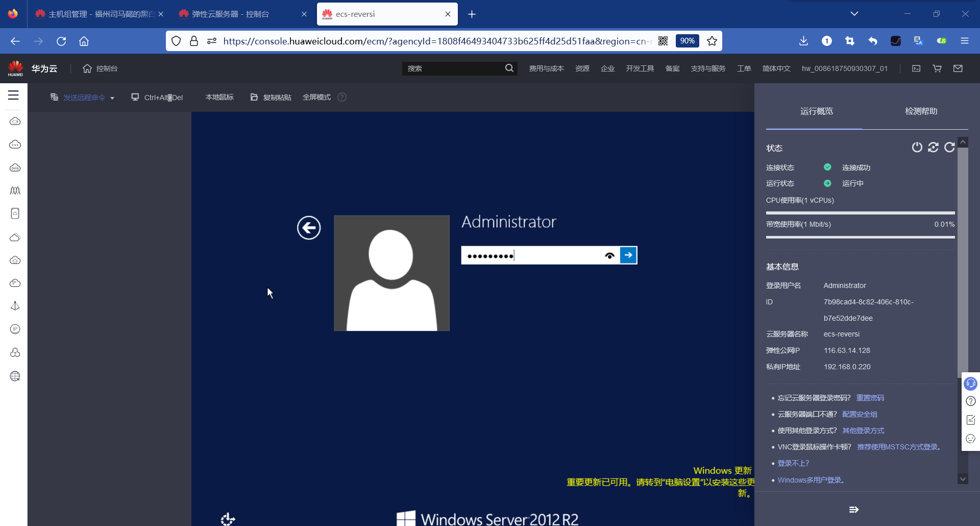Click the Ctrl+Alt+Del button
Image resolution: width=980 pixels, height=526 pixels.
157,97
